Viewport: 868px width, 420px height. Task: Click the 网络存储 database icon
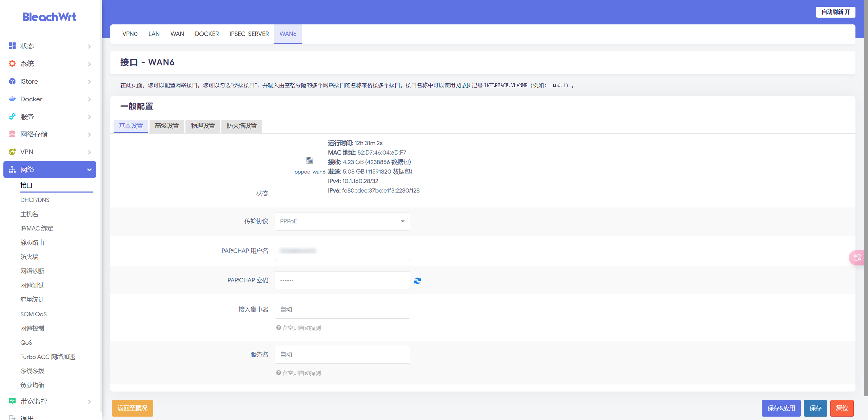pyautogui.click(x=12, y=134)
